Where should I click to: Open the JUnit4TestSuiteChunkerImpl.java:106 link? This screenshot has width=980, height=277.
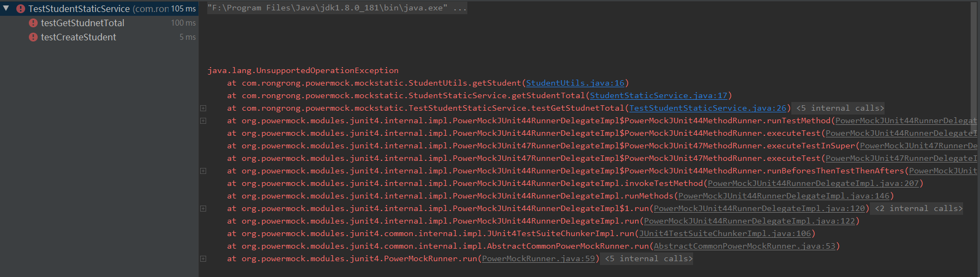click(725, 234)
